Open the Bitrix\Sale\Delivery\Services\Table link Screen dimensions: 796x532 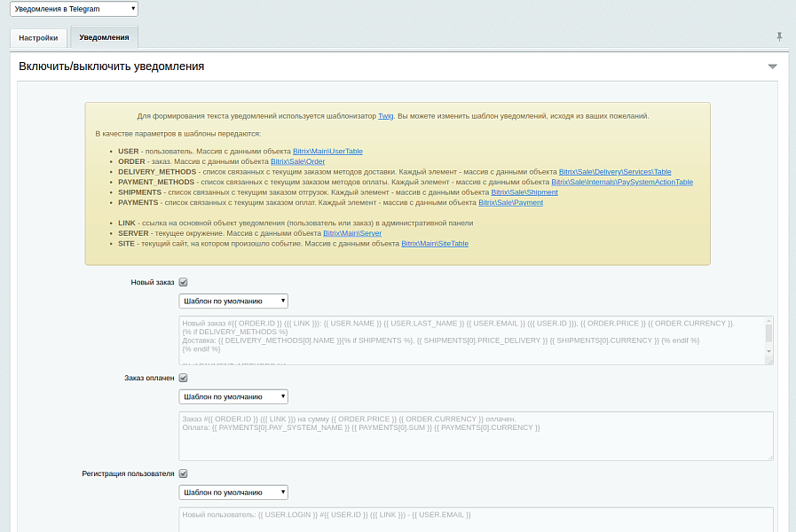[614, 172]
